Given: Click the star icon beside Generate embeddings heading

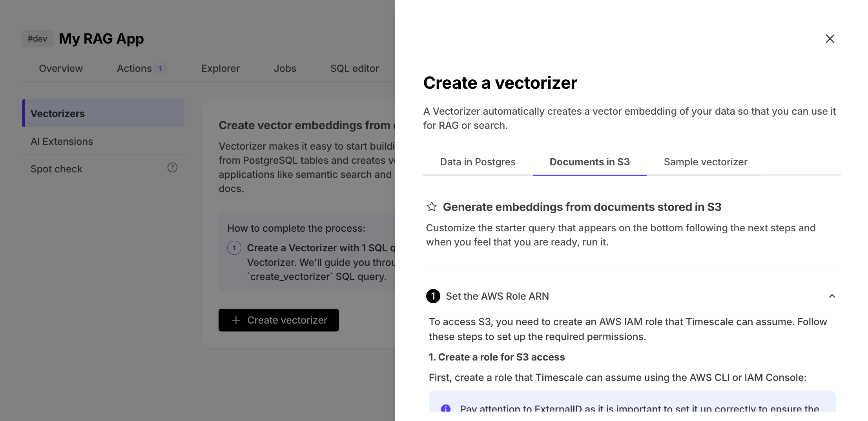Looking at the screenshot, I should (432, 207).
